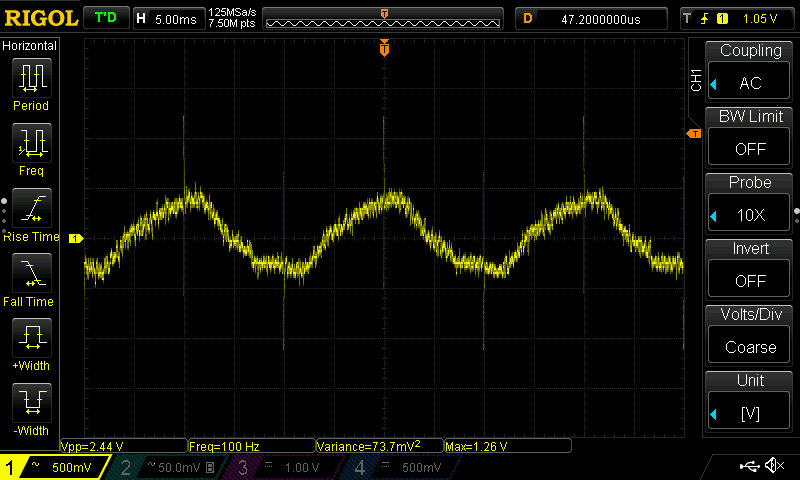Choose the Fall Time measurement icon
The image size is (800, 480).
(x=31, y=273)
